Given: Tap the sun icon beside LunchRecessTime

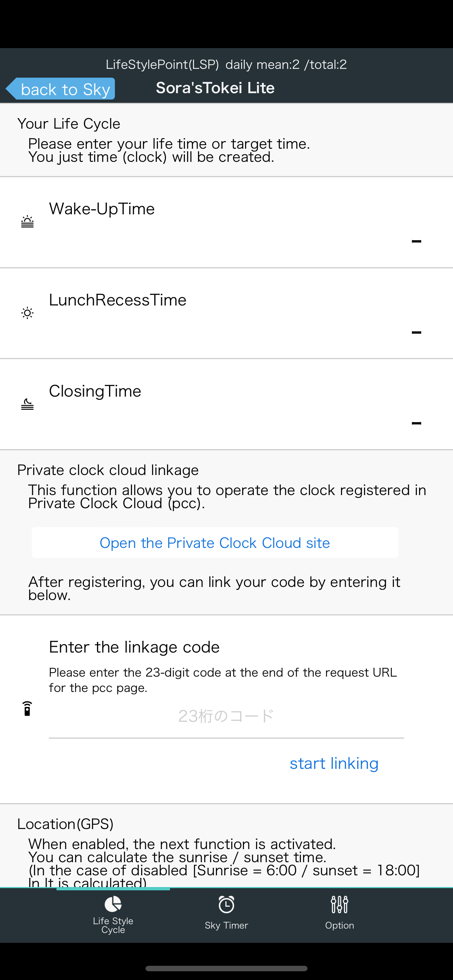Looking at the screenshot, I should coord(27,313).
